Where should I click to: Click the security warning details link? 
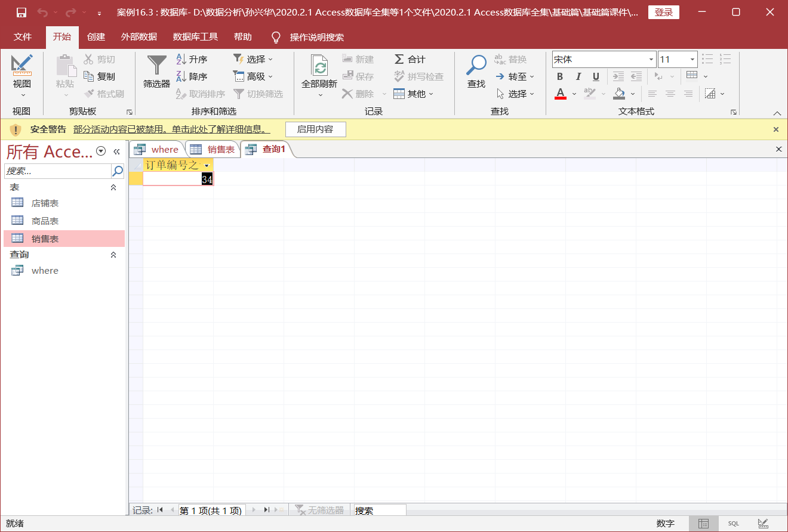tap(172, 129)
